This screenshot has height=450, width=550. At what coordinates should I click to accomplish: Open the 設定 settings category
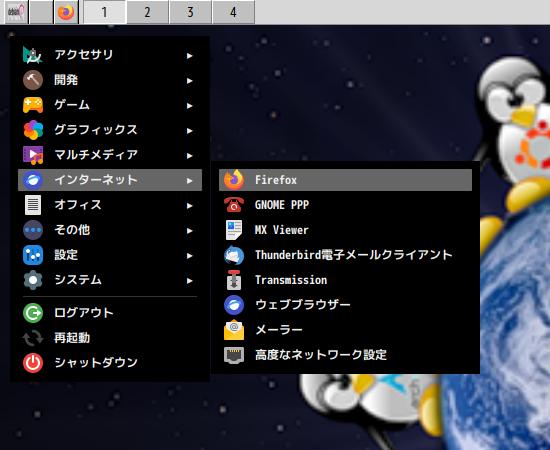[110, 255]
